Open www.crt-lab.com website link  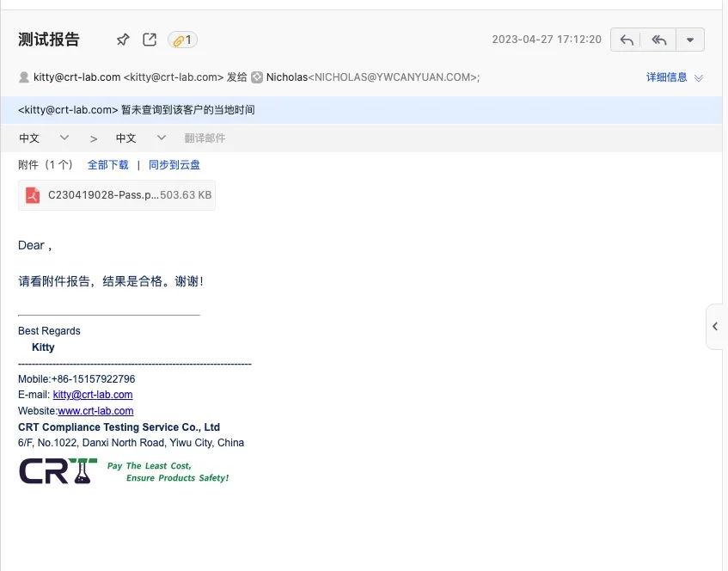pos(95,411)
